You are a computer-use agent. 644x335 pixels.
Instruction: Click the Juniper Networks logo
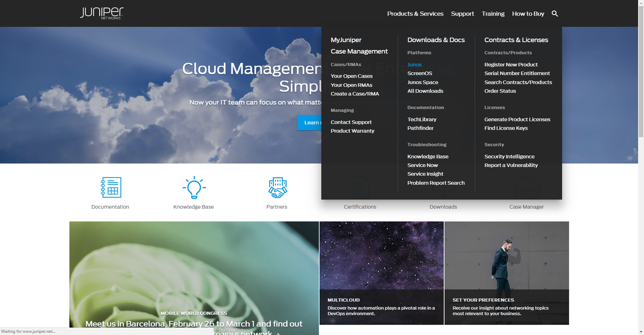point(102,14)
